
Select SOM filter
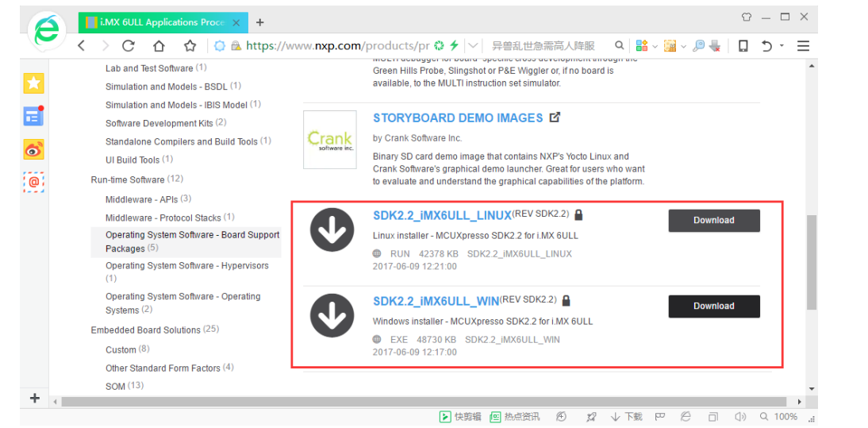tap(125, 386)
